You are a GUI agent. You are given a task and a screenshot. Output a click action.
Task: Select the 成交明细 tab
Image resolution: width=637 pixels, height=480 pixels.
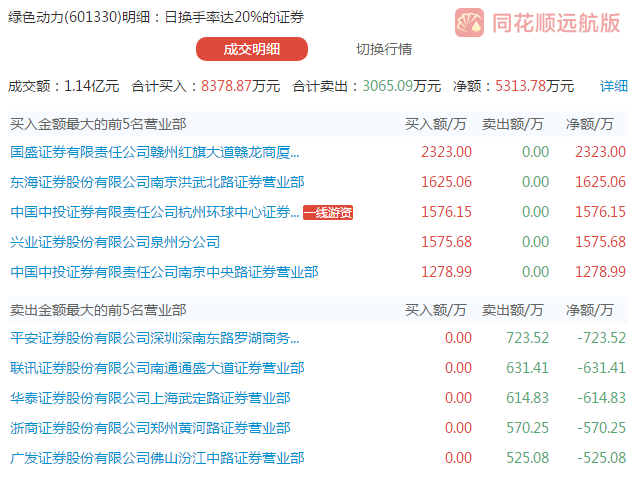pos(252,49)
